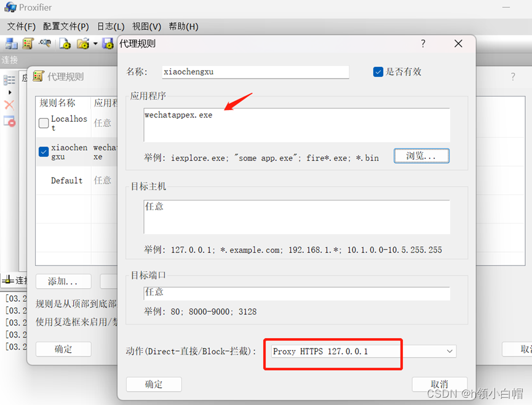532x405 pixels.
Task: Click 添加... button in background rules window
Action: pyautogui.click(x=63, y=281)
